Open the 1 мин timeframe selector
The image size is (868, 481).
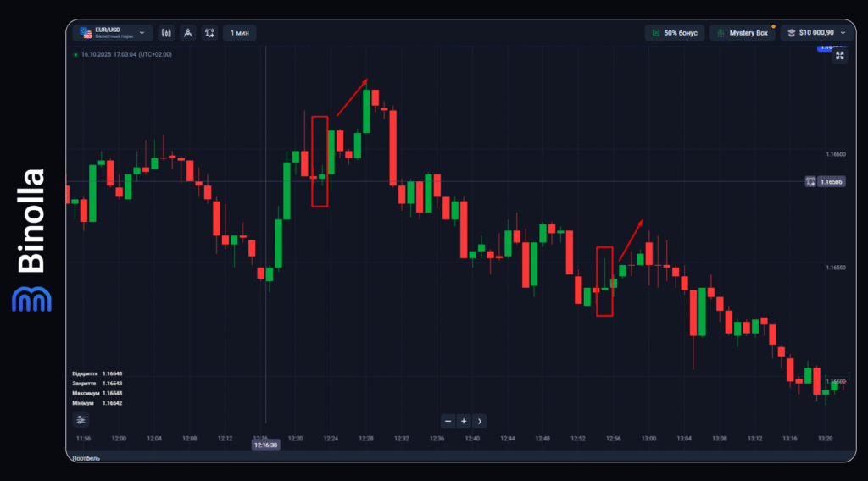coord(239,33)
